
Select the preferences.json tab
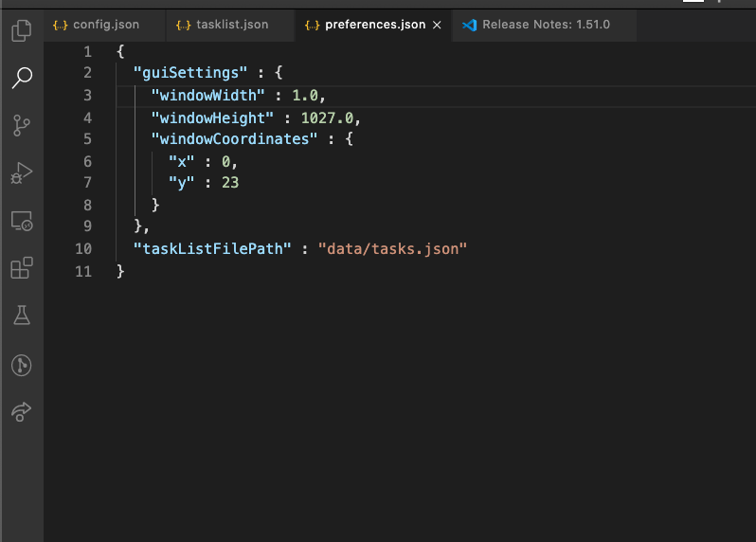pos(374,25)
